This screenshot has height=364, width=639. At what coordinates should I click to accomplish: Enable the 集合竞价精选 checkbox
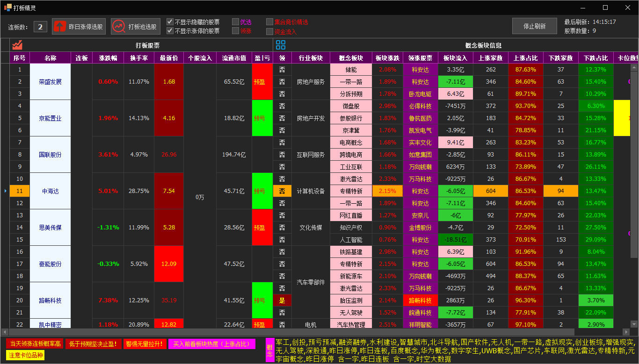coord(269,22)
